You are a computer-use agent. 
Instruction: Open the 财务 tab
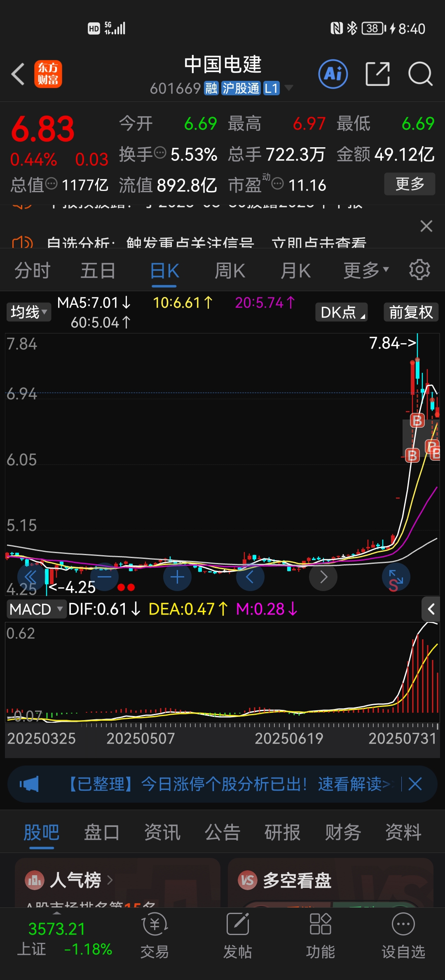coord(343,832)
